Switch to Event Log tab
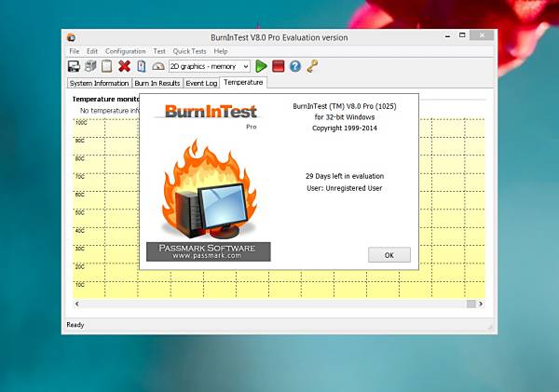 point(201,83)
